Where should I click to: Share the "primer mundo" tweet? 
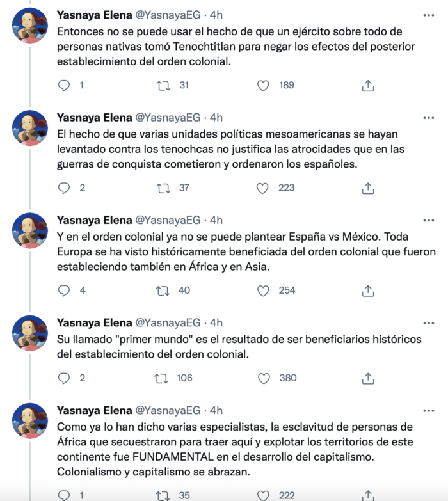[x=368, y=378]
